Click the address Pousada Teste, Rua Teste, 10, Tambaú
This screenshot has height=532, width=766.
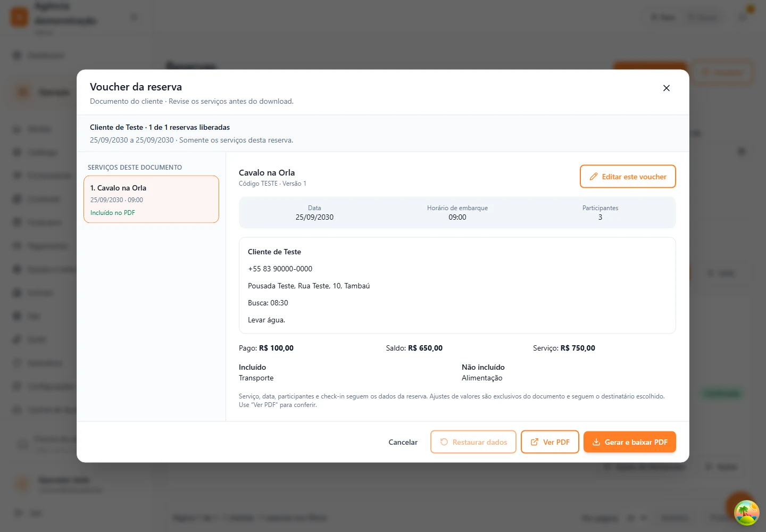[x=309, y=286]
